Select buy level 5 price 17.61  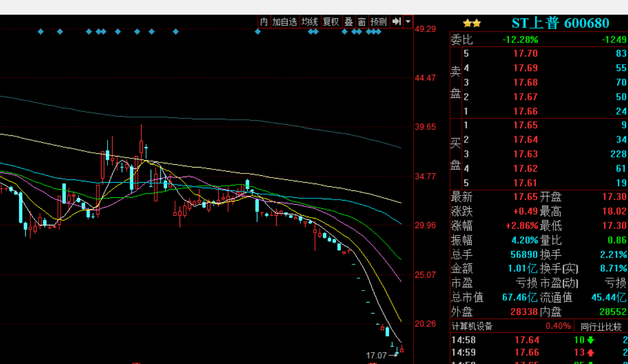(x=525, y=183)
